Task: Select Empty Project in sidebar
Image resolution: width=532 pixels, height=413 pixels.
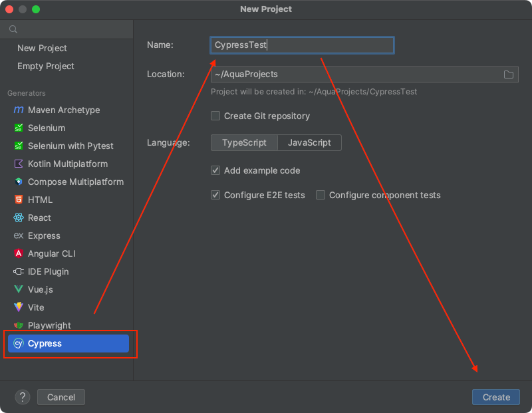Action: point(46,67)
